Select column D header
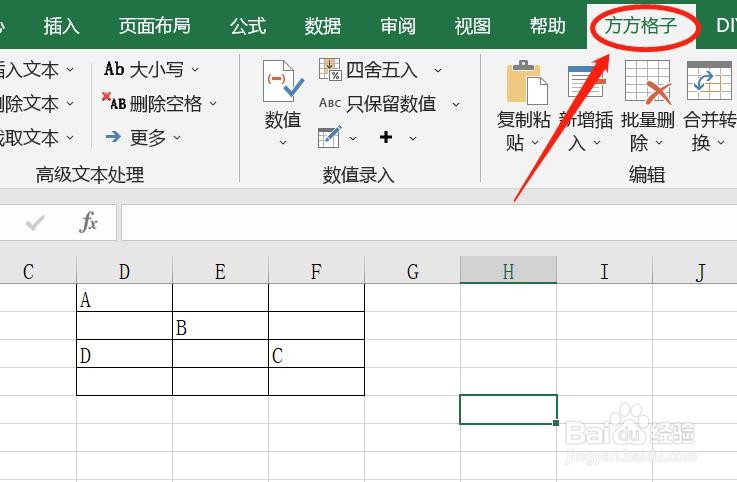 pyautogui.click(x=125, y=271)
